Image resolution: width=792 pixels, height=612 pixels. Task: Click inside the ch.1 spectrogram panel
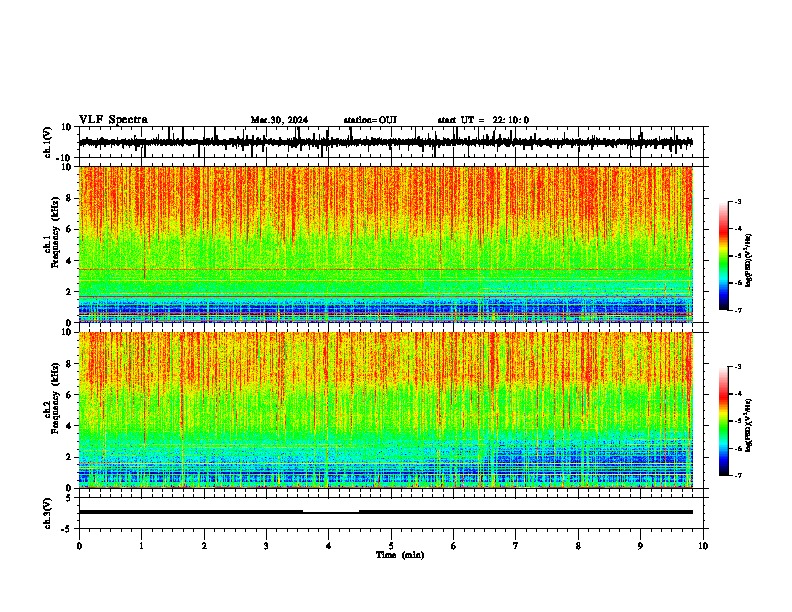(386, 244)
